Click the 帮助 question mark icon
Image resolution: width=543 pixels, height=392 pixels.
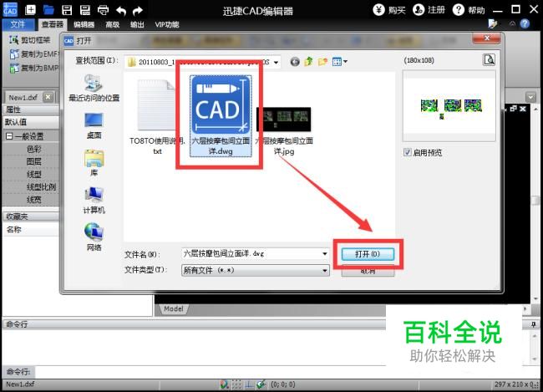click(458, 10)
